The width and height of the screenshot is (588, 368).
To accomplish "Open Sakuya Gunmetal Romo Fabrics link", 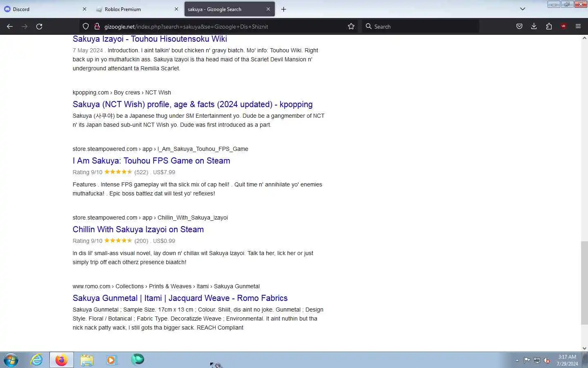I will [180, 298].
